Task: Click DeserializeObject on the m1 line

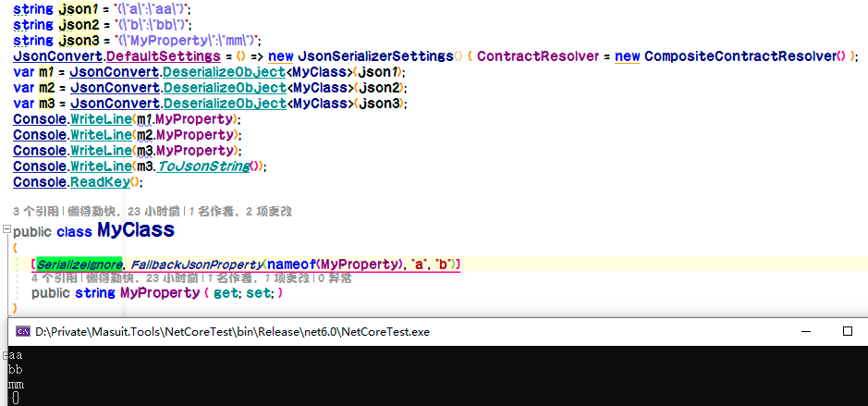Action: 225,72
